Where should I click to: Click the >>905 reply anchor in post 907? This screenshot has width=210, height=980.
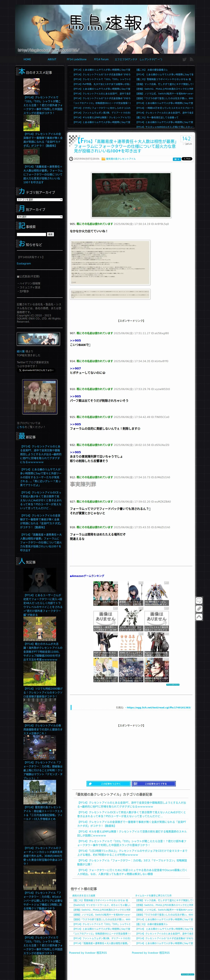point(75,341)
